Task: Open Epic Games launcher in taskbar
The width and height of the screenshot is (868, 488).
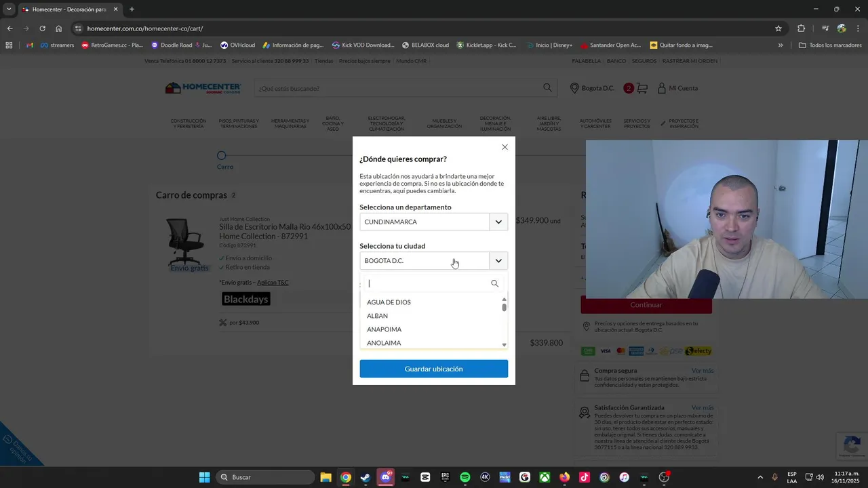Action: 445,477
